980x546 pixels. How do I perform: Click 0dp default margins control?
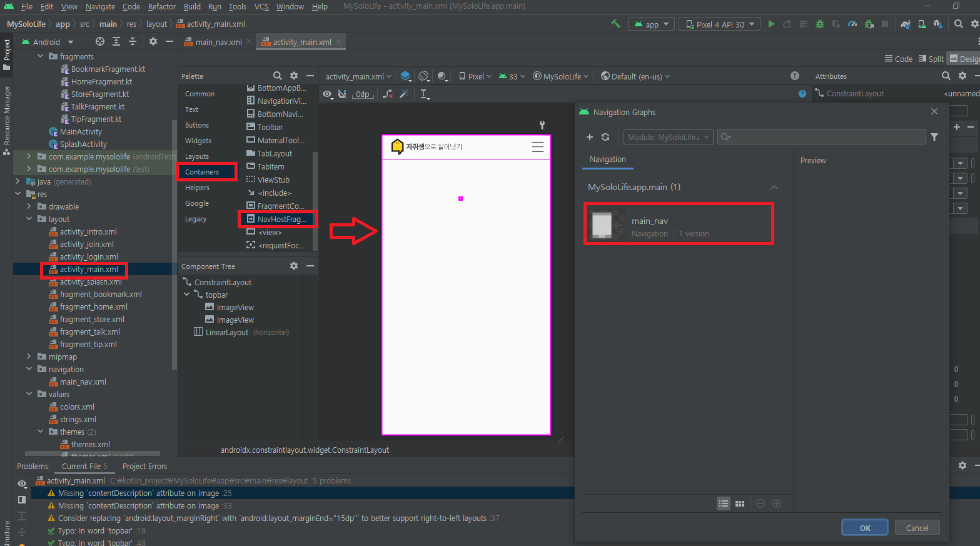coord(363,94)
